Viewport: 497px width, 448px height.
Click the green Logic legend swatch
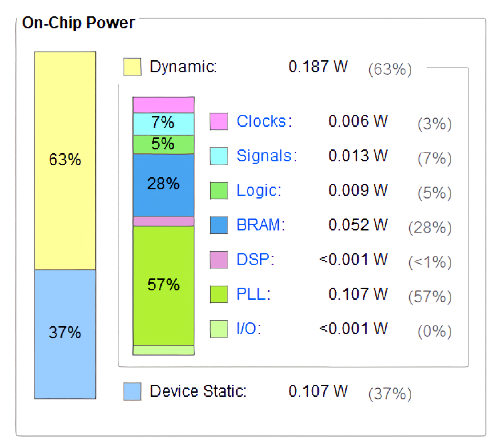219,191
